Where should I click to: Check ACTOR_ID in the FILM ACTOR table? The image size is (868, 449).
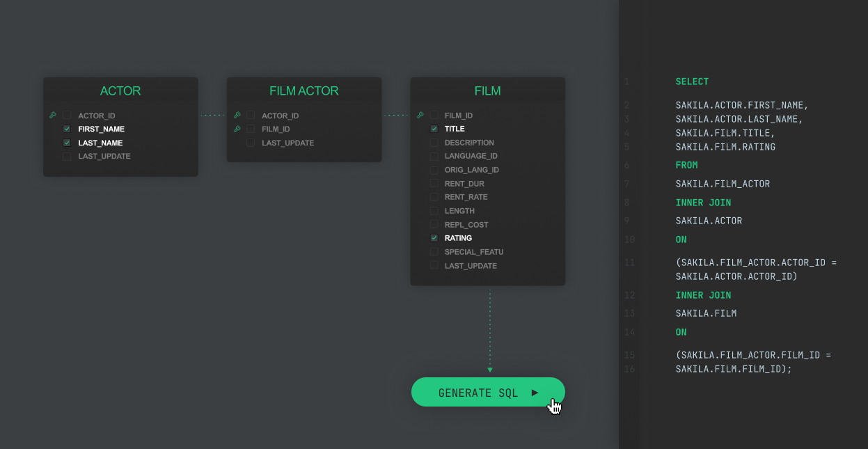pyautogui.click(x=251, y=115)
